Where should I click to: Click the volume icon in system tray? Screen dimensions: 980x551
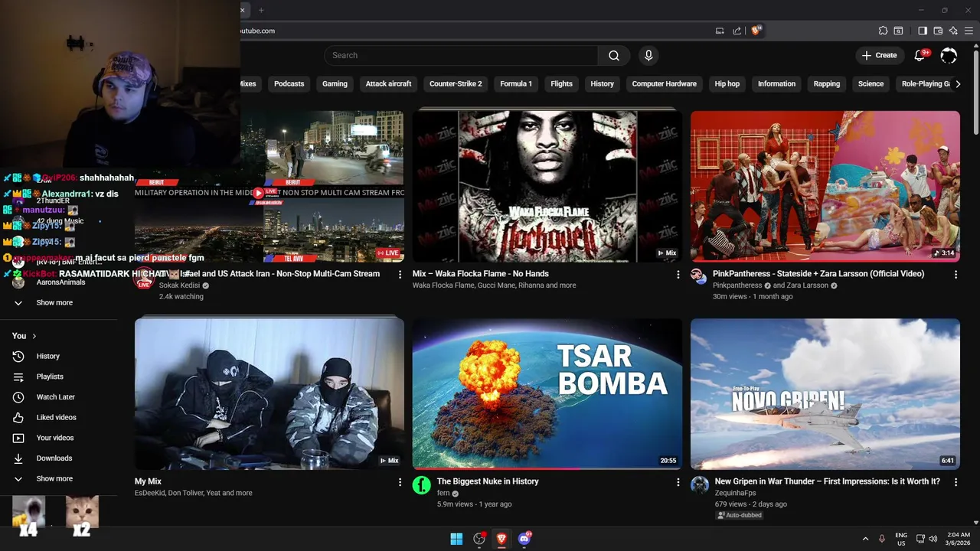[933, 539]
